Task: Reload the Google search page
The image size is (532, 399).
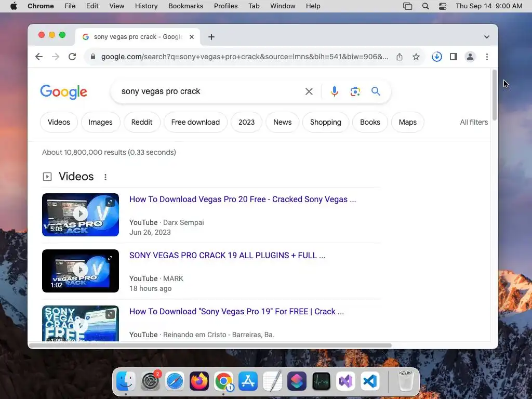Action: click(x=72, y=57)
